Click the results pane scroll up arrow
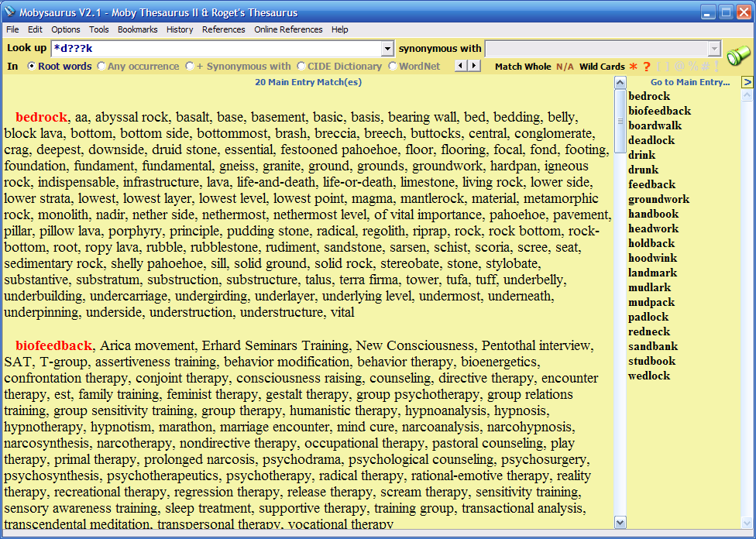 620,82
